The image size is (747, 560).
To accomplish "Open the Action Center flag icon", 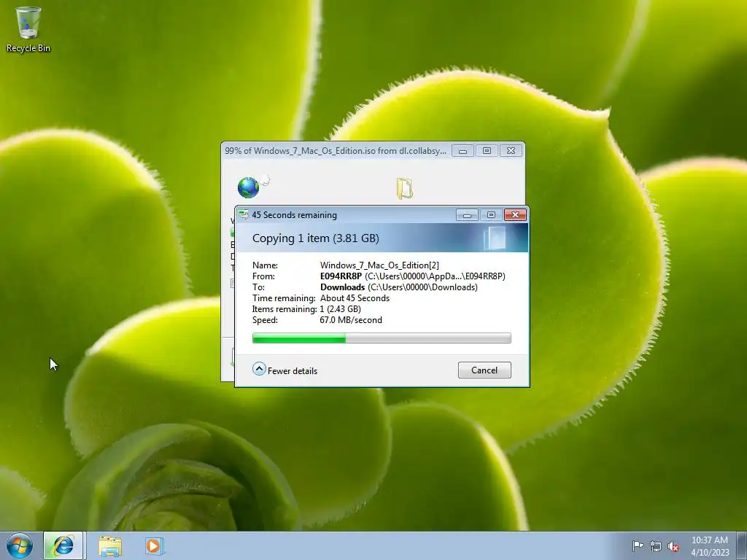I will point(638,546).
